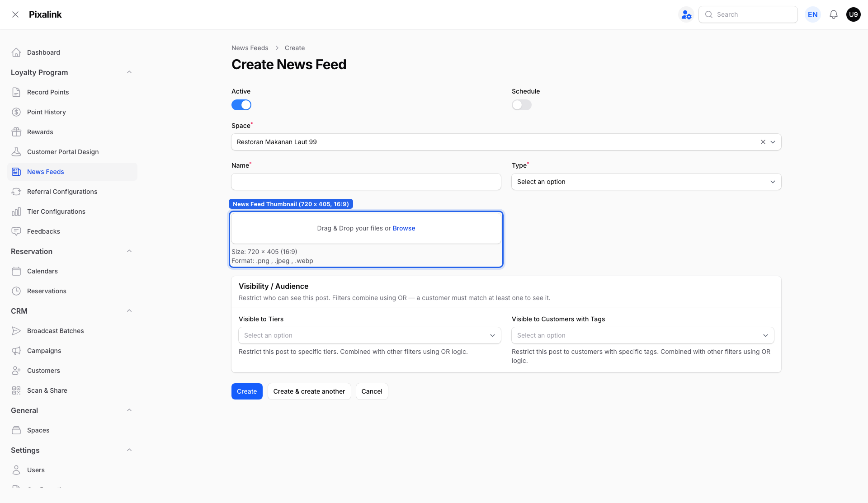Click the Customer Portal Design flask icon

[x=16, y=152]
